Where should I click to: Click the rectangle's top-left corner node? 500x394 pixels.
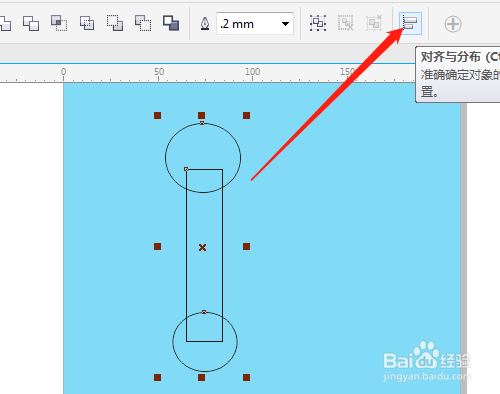186,169
